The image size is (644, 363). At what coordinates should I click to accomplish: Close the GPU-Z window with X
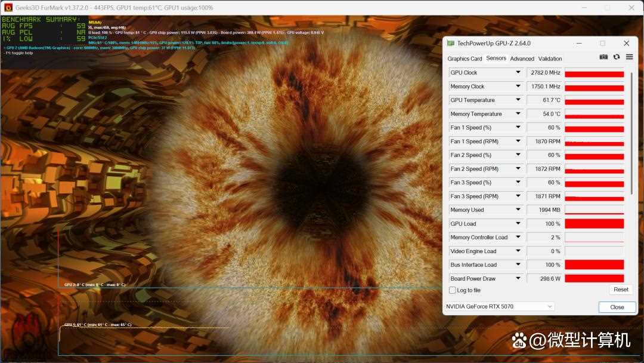tap(626, 44)
